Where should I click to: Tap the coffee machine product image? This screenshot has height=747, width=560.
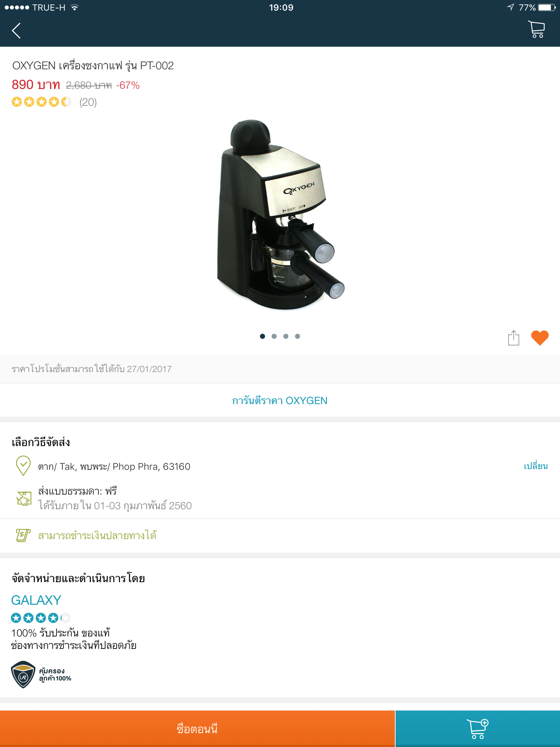280,215
